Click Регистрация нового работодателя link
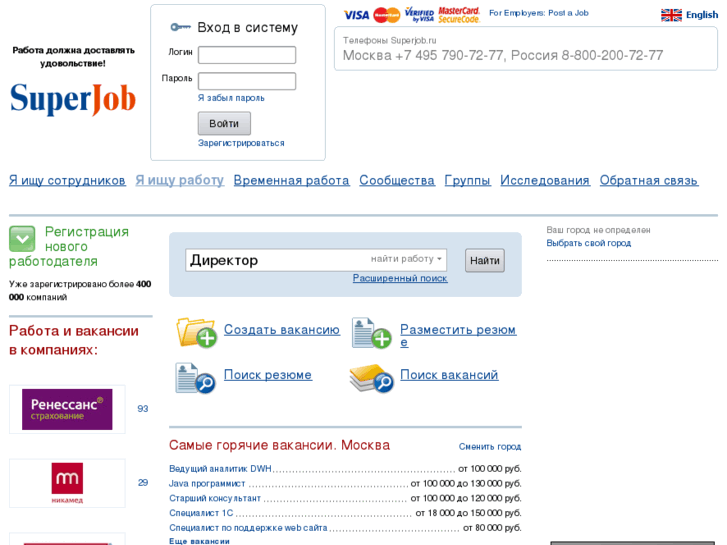 (69, 246)
